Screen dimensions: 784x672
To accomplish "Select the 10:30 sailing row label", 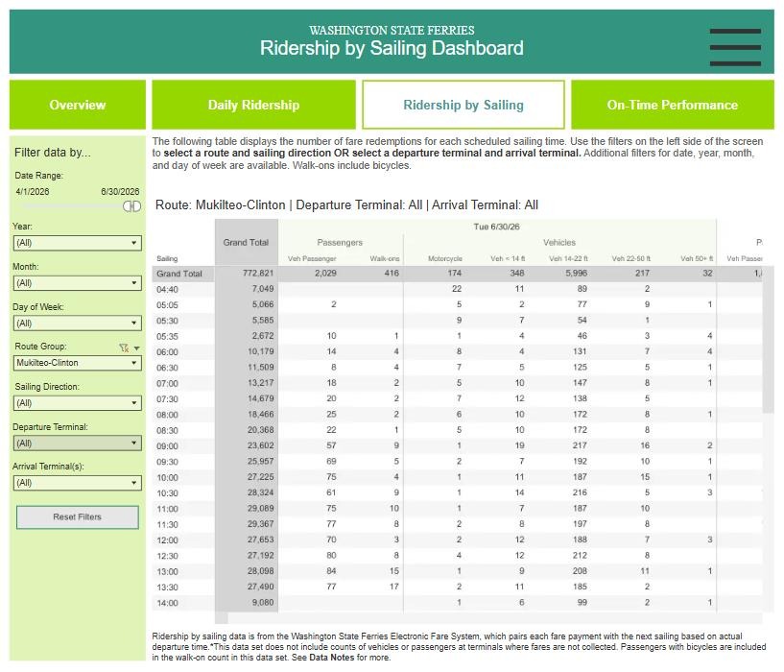I will [x=167, y=493].
